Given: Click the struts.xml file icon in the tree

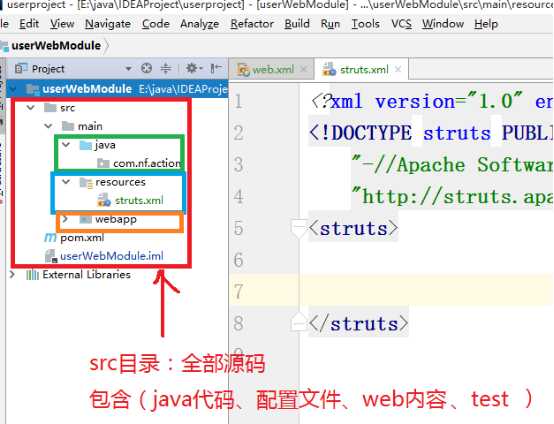Looking at the screenshot, I should click(104, 200).
